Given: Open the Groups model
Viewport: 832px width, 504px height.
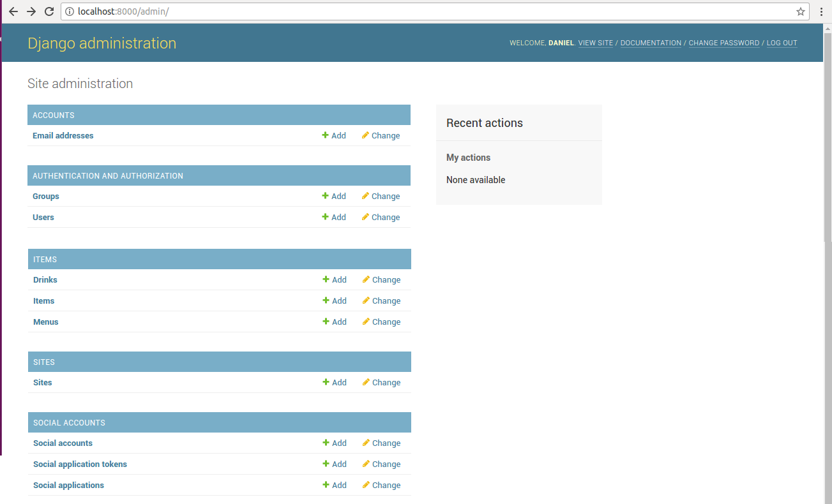Looking at the screenshot, I should [x=46, y=196].
